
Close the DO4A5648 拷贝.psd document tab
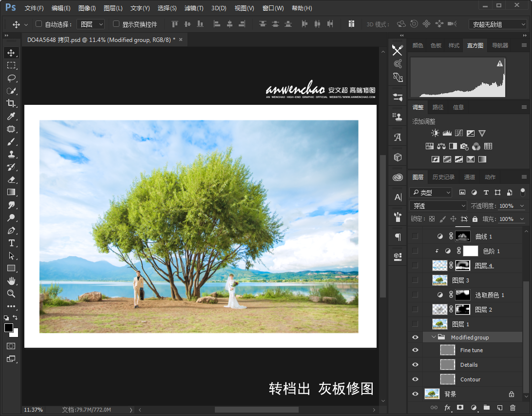click(x=181, y=40)
